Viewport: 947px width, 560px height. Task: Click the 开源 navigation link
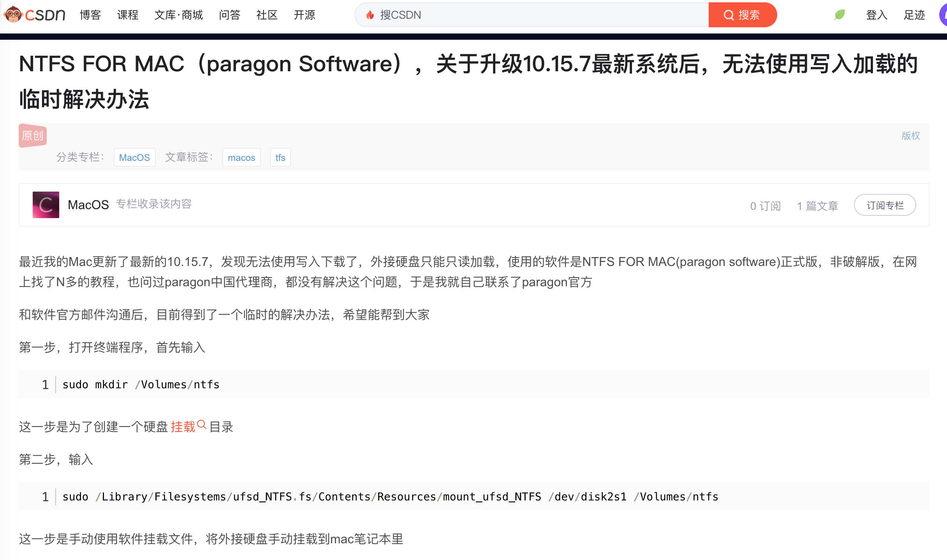coord(304,15)
